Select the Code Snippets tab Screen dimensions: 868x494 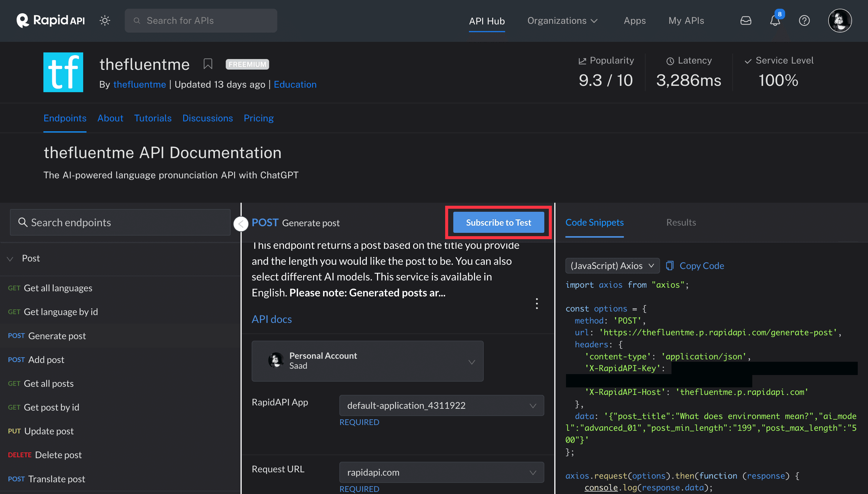594,222
